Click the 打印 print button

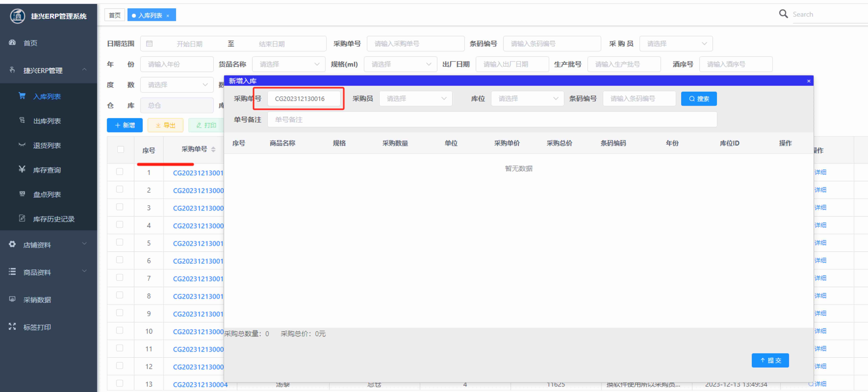[206, 125]
